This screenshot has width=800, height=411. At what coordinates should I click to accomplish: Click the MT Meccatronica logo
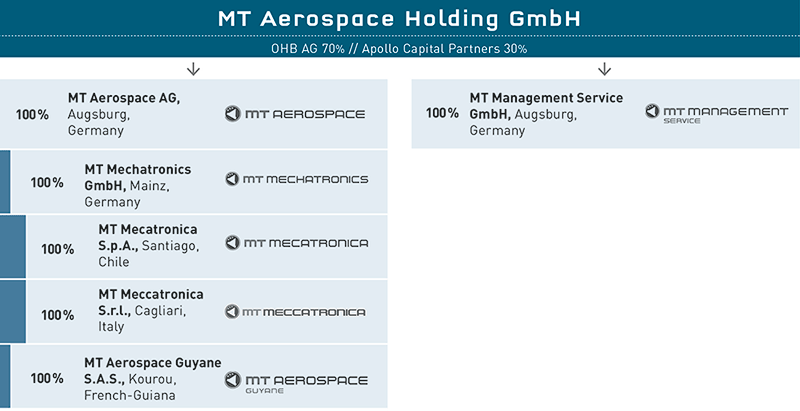click(x=295, y=312)
